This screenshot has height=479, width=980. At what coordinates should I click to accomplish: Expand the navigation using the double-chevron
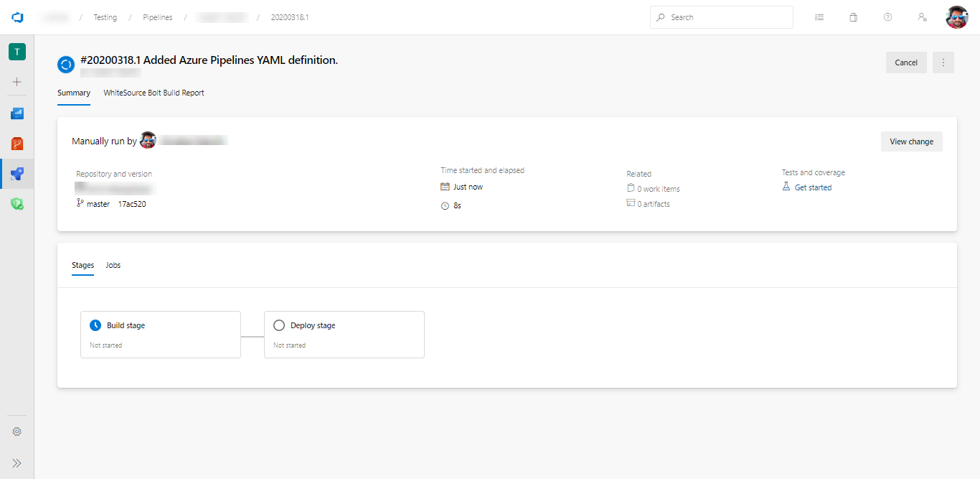17,462
